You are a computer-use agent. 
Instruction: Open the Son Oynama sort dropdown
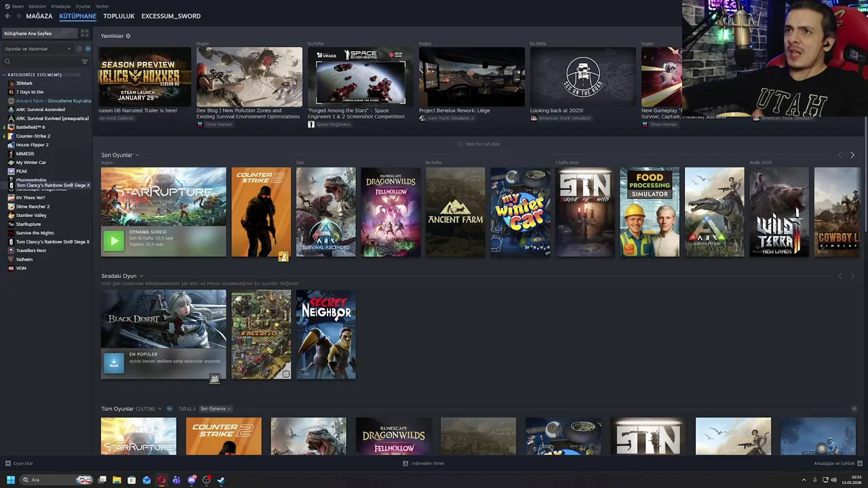[216, 409]
